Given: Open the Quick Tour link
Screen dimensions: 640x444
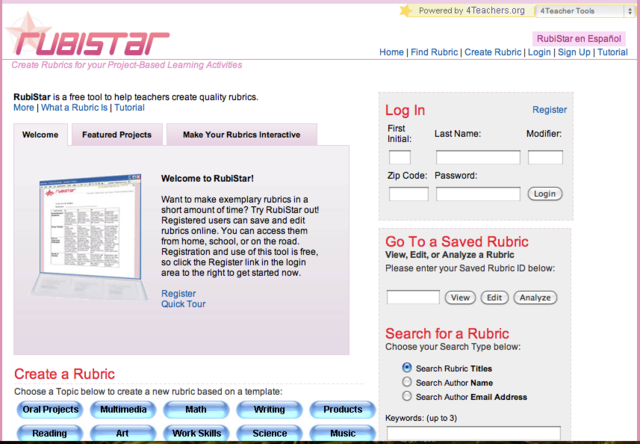Looking at the screenshot, I should 183,304.
